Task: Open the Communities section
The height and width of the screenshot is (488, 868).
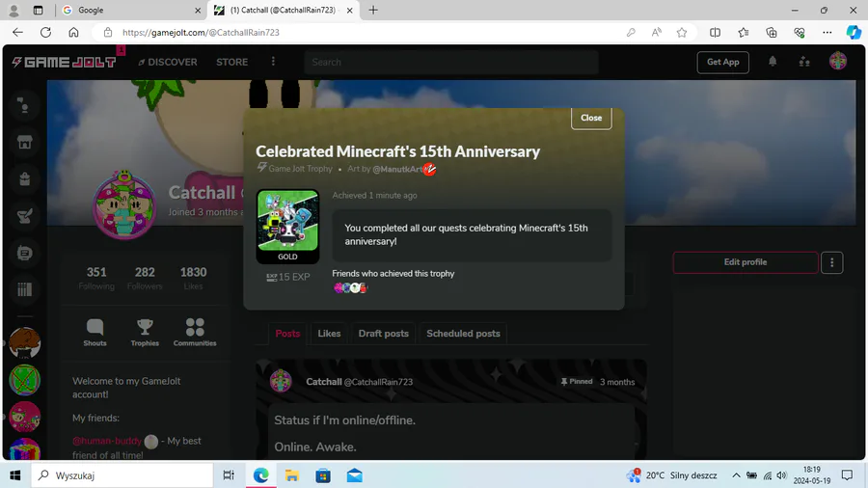Action: (195, 333)
